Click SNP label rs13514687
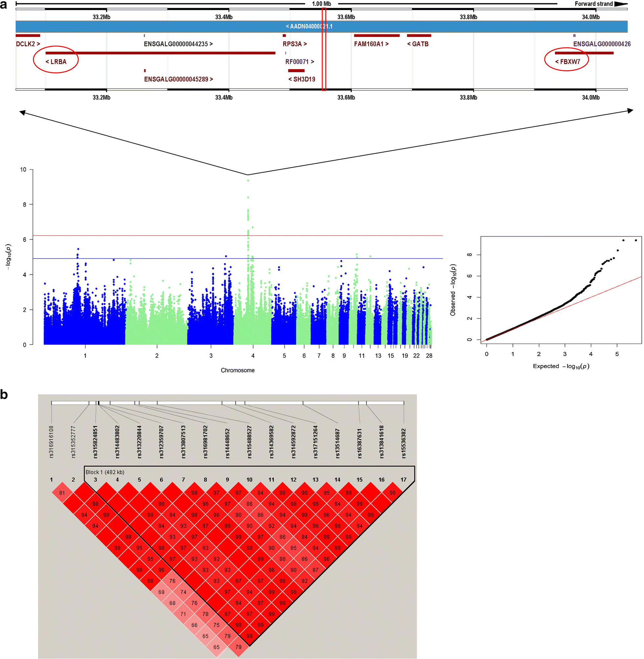This screenshot has height=659, width=644. pos(338,443)
